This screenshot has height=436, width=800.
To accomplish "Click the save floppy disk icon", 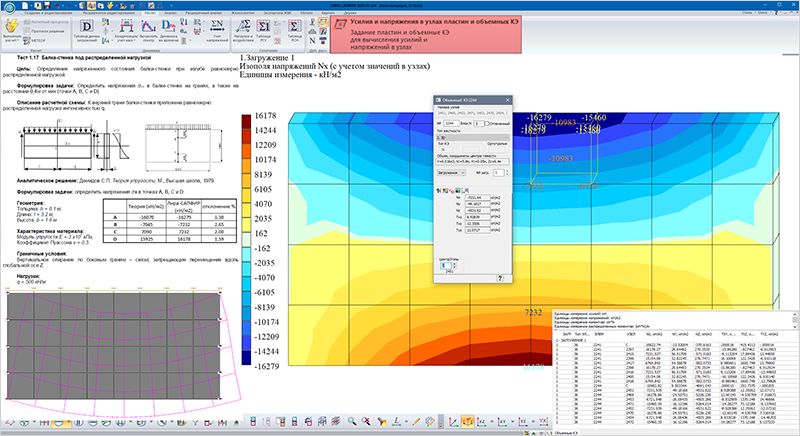I will click(x=47, y=5).
